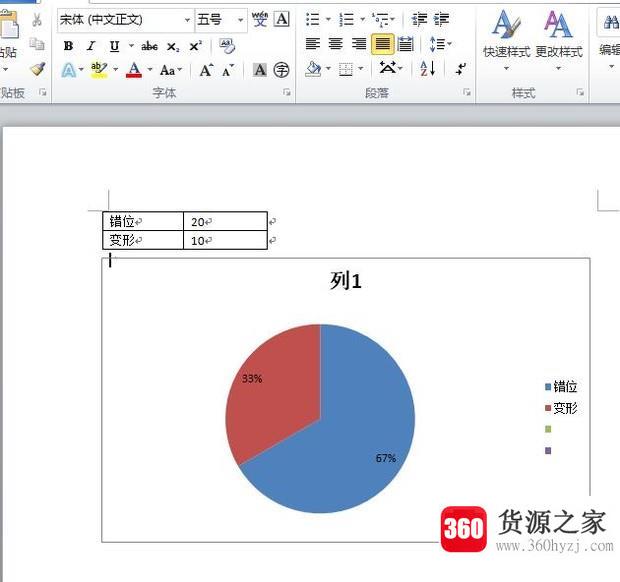Align text right
Screen dimensions: 620x582
(359, 43)
